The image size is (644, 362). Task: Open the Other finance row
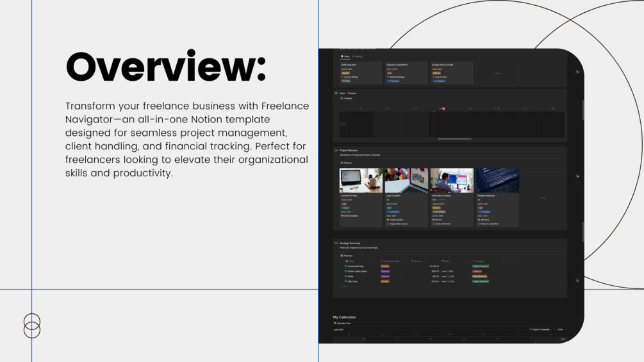(418, 276)
